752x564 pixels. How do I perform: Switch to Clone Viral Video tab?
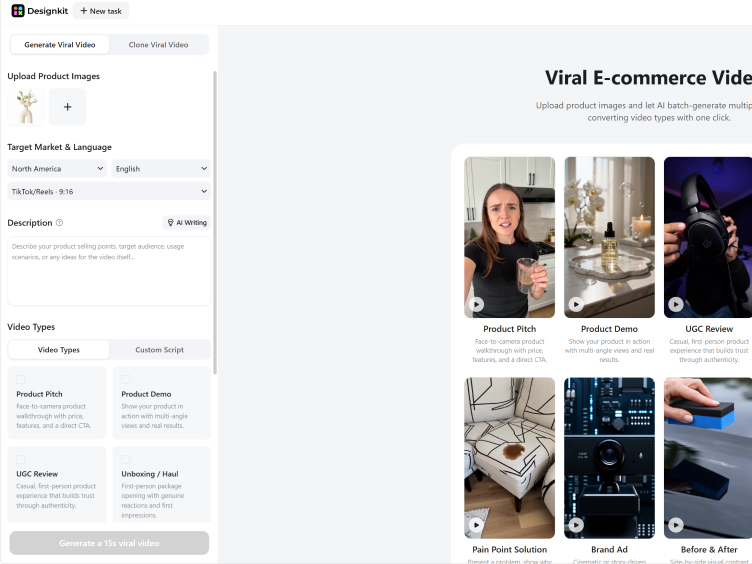tap(158, 45)
